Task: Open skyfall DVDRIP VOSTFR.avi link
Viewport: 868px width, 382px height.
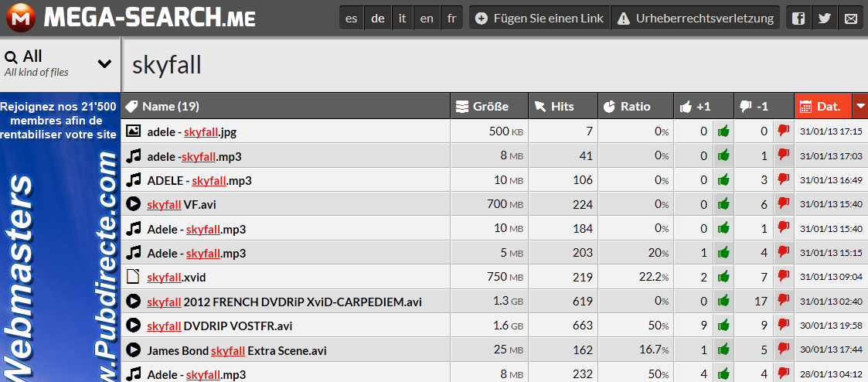Action: click(220, 326)
